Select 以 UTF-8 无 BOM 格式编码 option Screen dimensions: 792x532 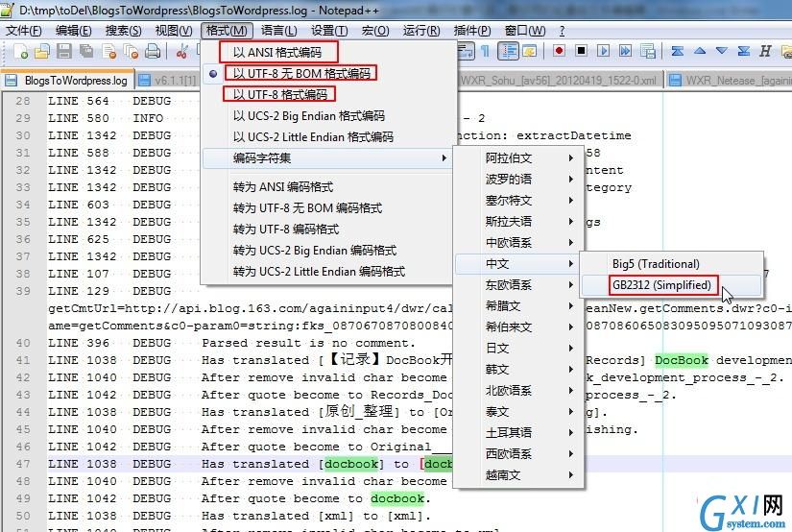click(x=328, y=73)
